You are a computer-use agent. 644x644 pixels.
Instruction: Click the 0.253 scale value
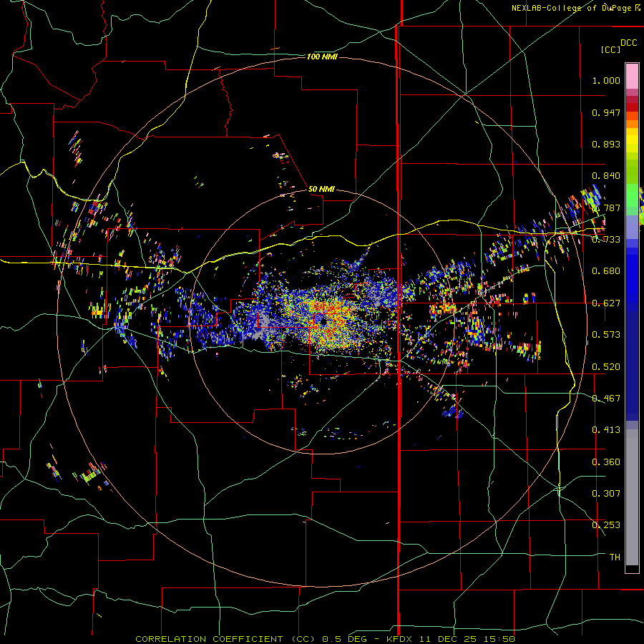(606, 525)
